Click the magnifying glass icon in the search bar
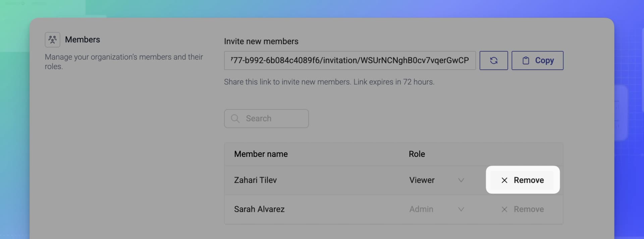 click(x=235, y=118)
